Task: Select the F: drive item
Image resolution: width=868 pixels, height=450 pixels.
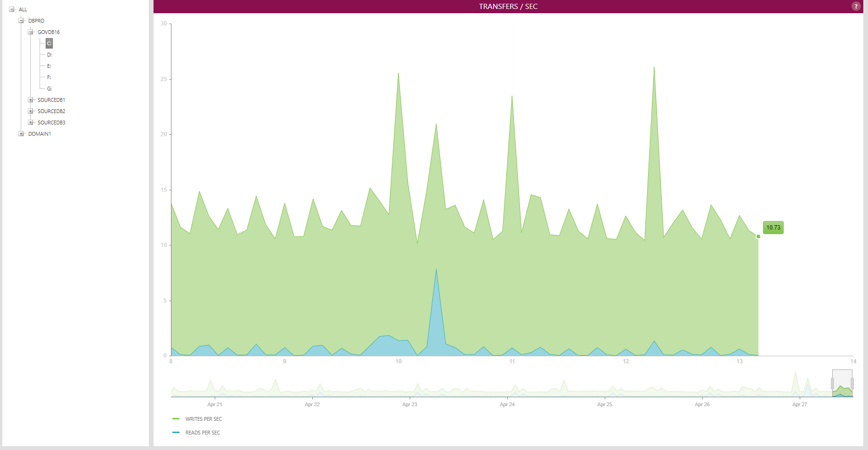Action: [49, 77]
